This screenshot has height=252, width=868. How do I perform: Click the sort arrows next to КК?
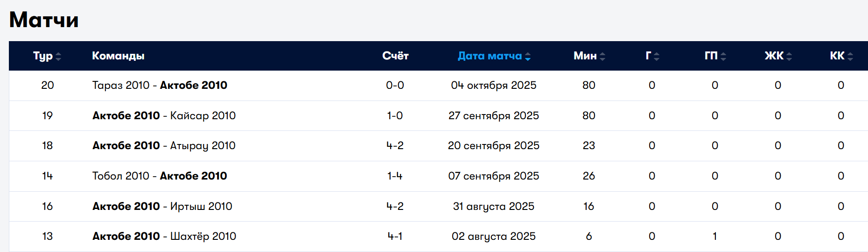[850, 57]
